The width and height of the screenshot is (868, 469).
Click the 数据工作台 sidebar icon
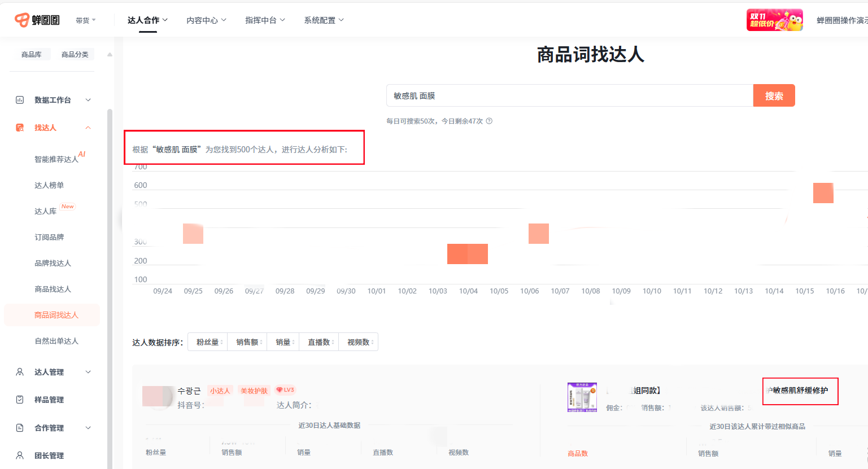click(20, 100)
